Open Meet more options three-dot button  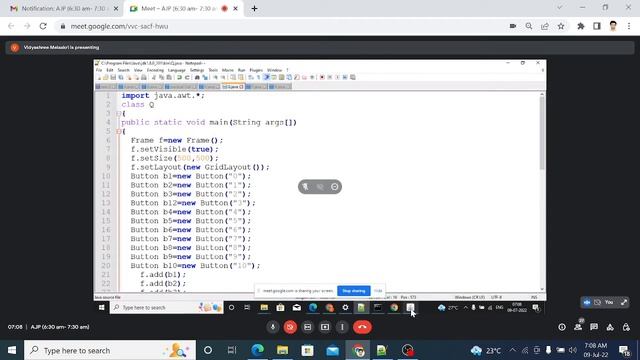click(x=342, y=327)
